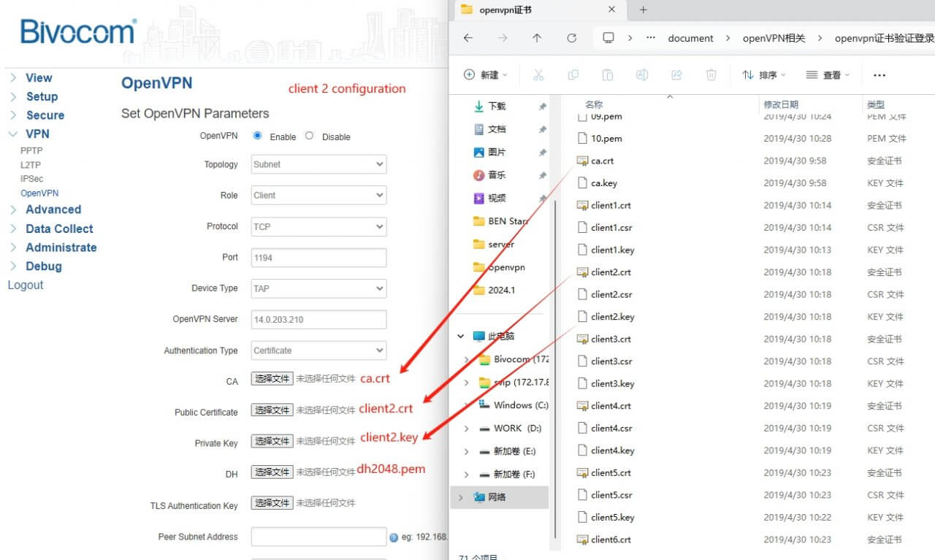935x560 pixels.
Task: Click the Port input field showing 1194
Action: [x=318, y=257]
